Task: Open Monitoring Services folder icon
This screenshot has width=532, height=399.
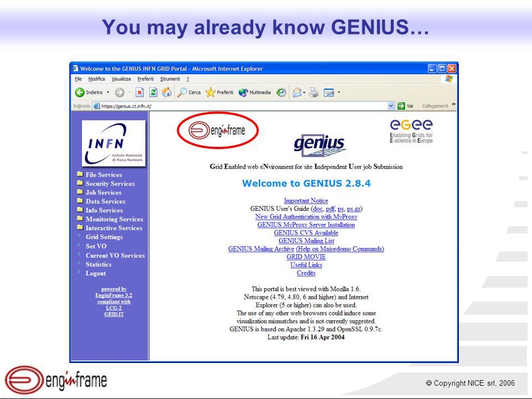Action: click(x=80, y=218)
